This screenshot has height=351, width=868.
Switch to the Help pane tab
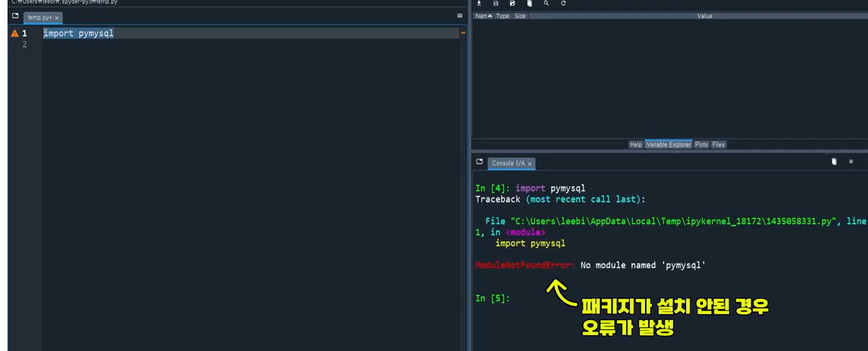[x=635, y=144]
